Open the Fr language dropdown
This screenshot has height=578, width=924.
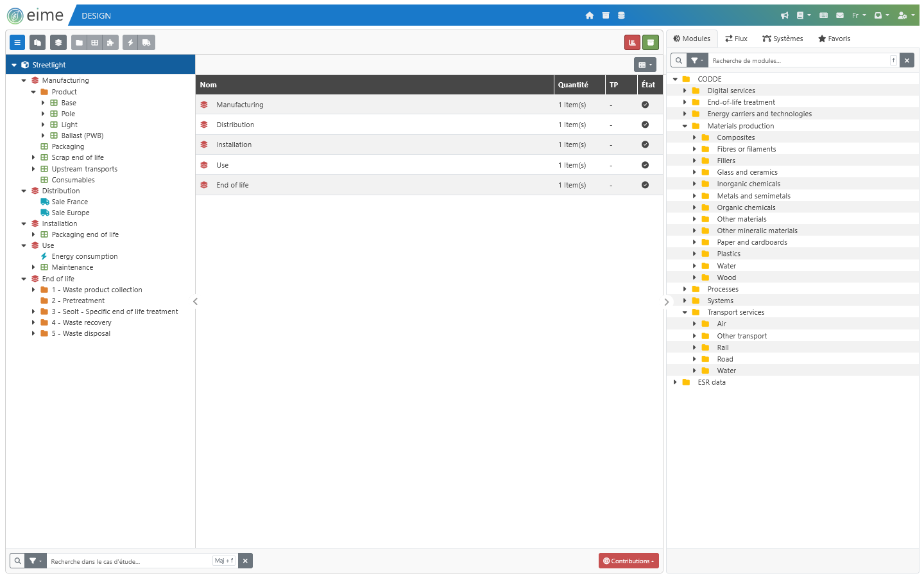[x=859, y=15]
